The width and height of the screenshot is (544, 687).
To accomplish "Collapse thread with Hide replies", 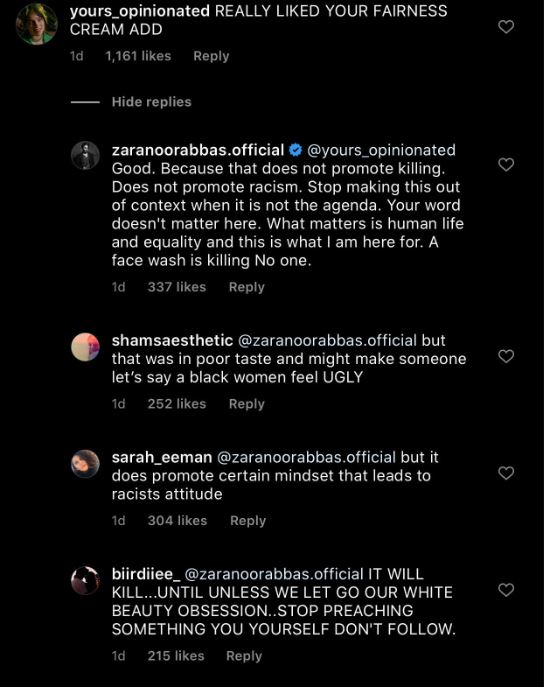I will coord(152,102).
